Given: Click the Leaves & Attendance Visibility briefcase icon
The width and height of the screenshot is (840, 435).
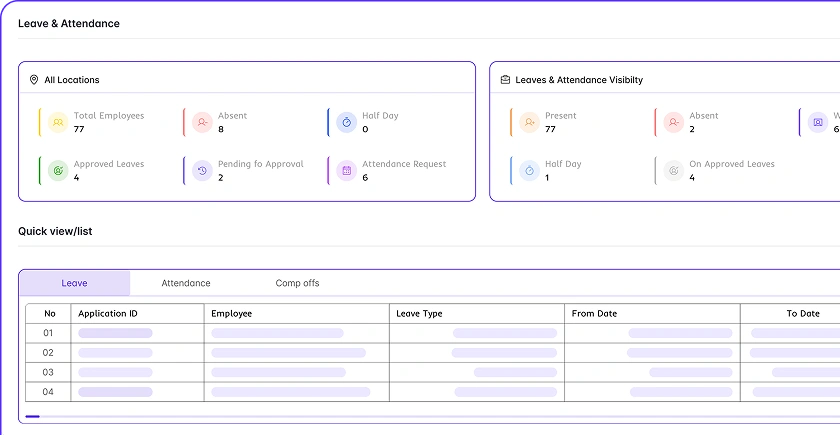Looking at the screenshot, I should pos(505,80).
